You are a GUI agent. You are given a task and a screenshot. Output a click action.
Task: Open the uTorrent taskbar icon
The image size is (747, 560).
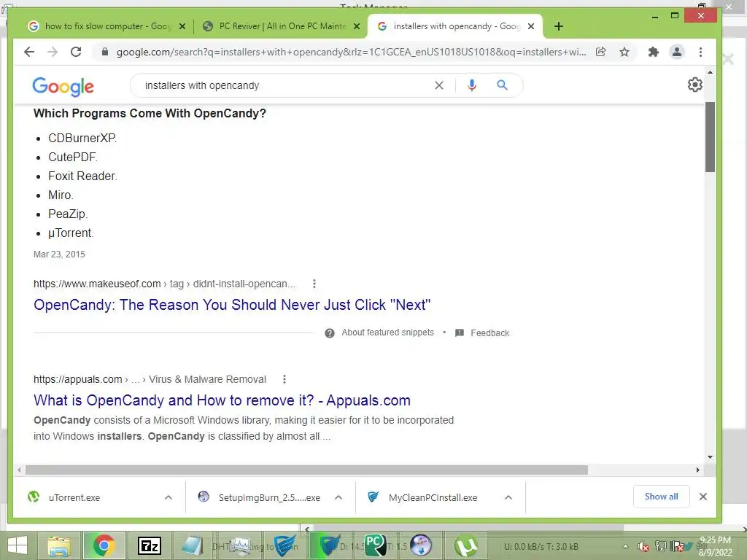[x=466, y=545]
